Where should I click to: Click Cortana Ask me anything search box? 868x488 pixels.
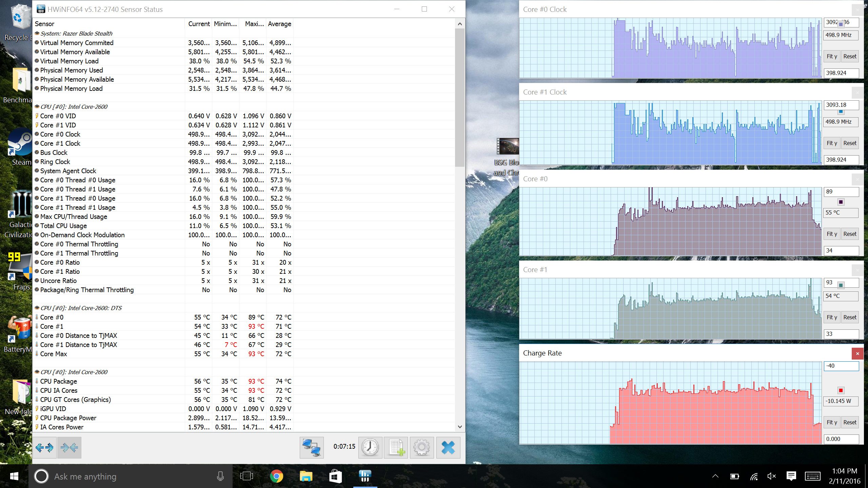(x=131, y=476)
